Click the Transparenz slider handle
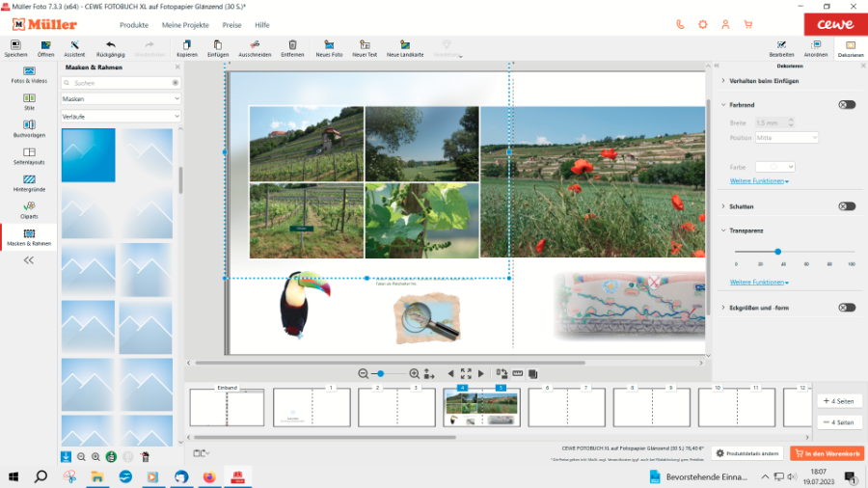The image size is (868, 488). (777, 252)
